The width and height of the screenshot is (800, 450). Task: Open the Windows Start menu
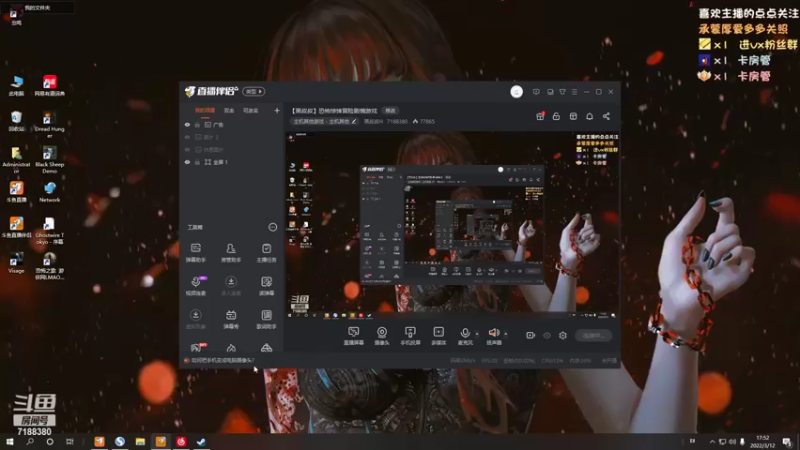[x=9, y=442]
